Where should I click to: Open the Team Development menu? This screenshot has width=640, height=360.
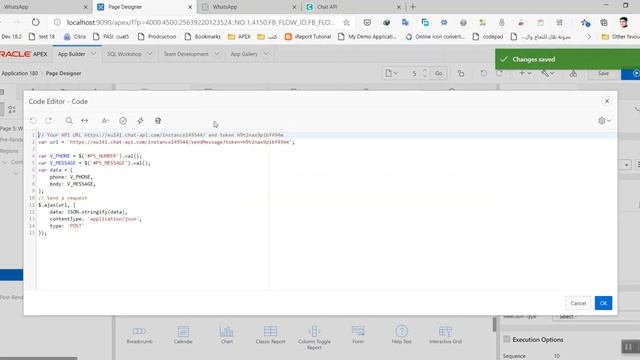click(186, 54)
